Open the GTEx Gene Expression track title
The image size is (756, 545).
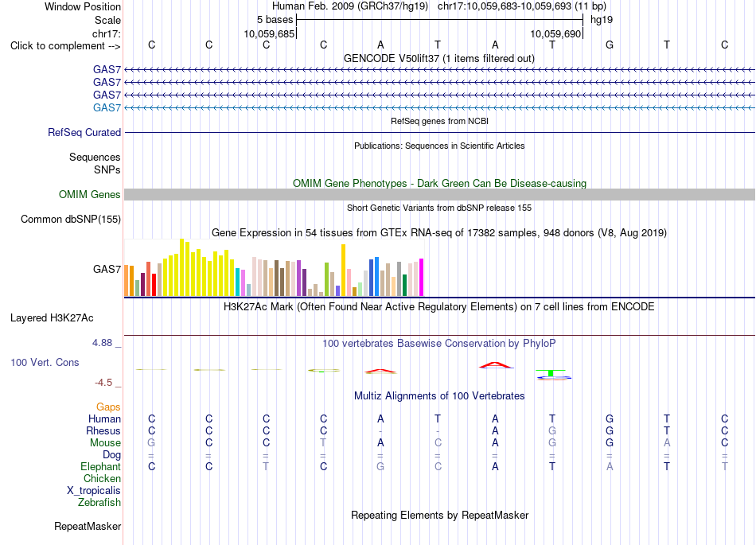coord(439,233)
